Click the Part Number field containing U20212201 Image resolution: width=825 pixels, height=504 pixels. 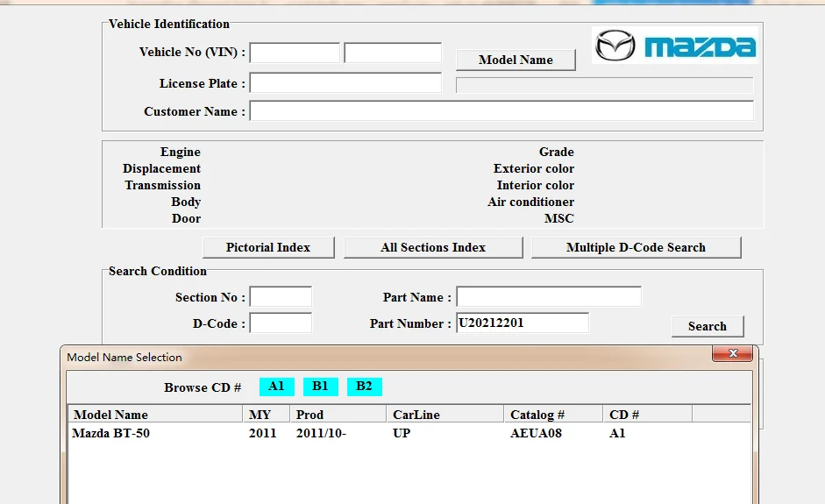pos(522,323)
